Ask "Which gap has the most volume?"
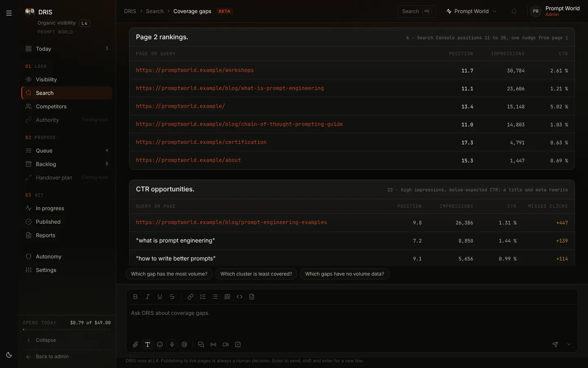The width and height of the screenshot is (588, 368). pos(169,274)
